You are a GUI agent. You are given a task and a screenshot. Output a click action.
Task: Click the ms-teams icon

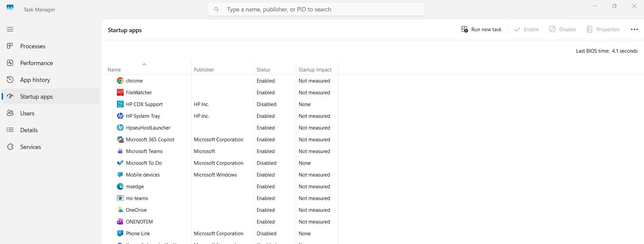pyautogui.click(x=120, y=198)
